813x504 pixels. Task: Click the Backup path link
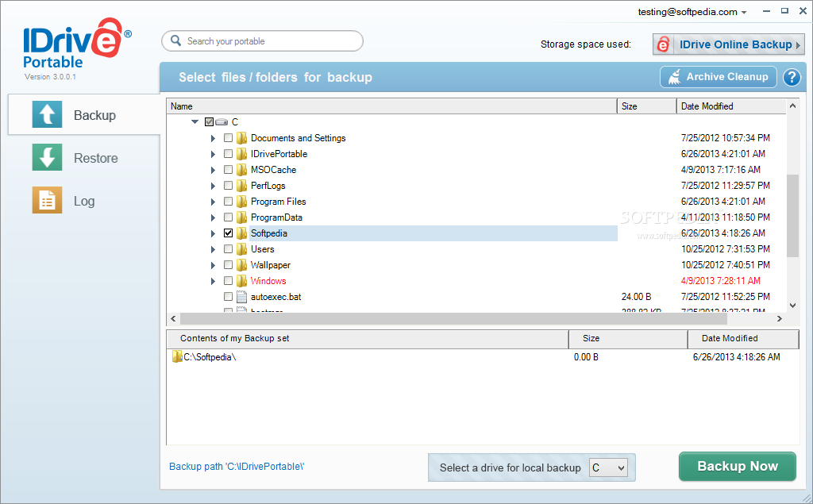[x=237, y=466]
